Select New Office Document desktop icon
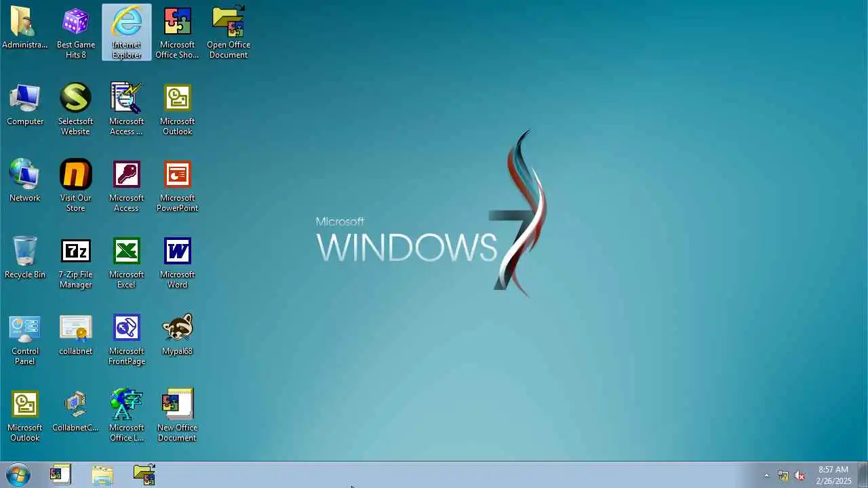 click(x=177, y=415)
